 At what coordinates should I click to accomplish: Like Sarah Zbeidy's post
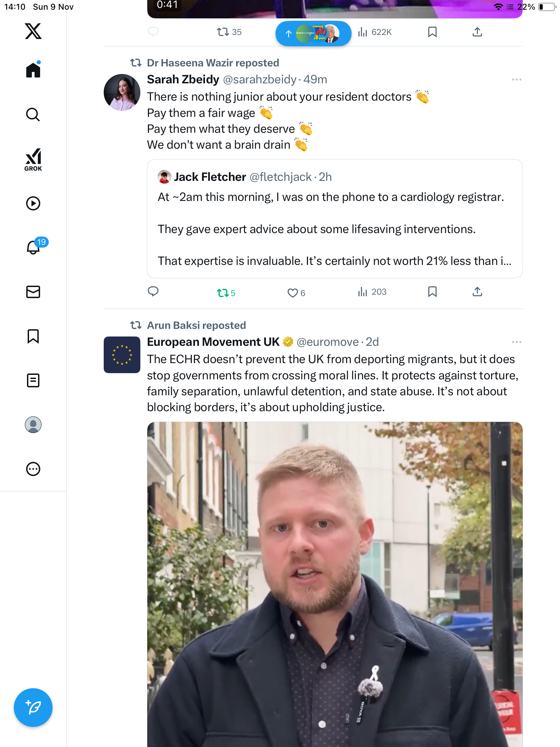[x=292, y=293]
